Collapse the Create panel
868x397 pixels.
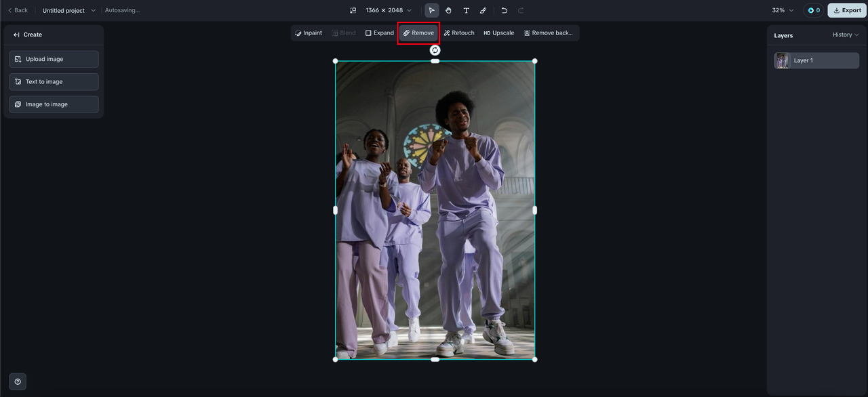[16, 35]
